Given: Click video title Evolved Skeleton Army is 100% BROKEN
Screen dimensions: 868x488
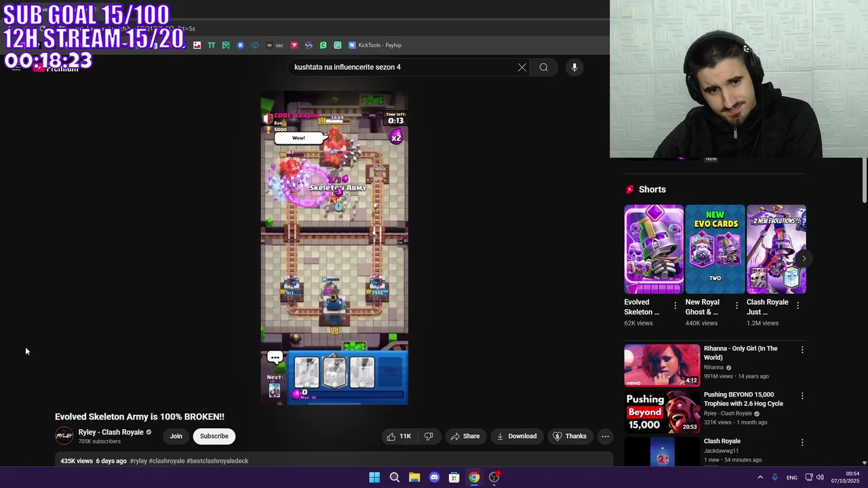Looking at the screenshot, I should (140, 417).
